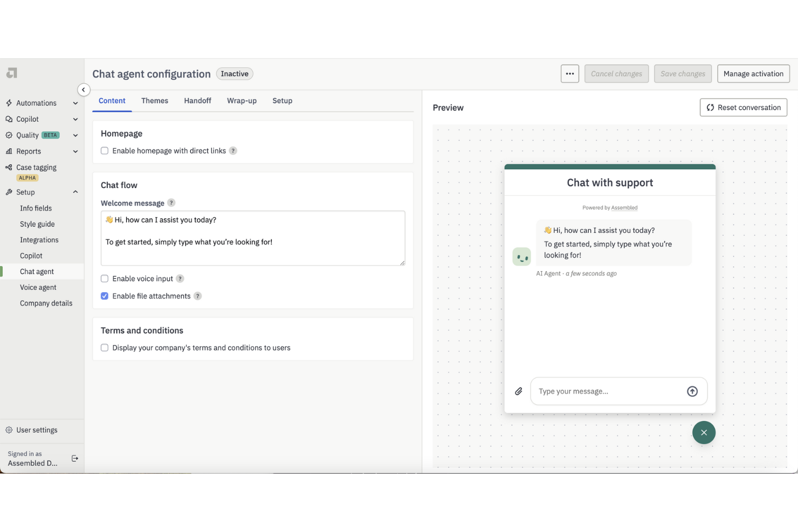798x532 pixels.
Task: Open the more options ellipsis menu
Action: coord(569,73)
